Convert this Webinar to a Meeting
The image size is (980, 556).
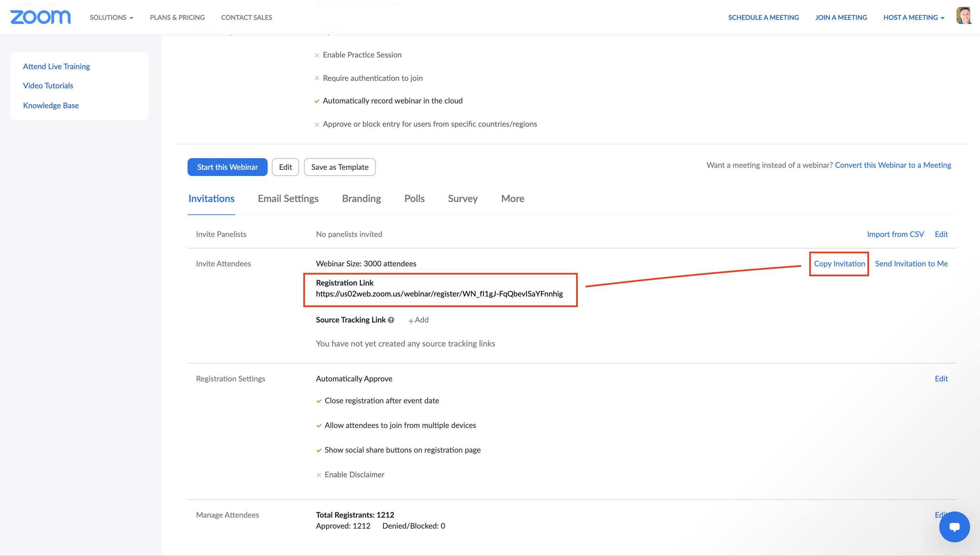point(893,165)
